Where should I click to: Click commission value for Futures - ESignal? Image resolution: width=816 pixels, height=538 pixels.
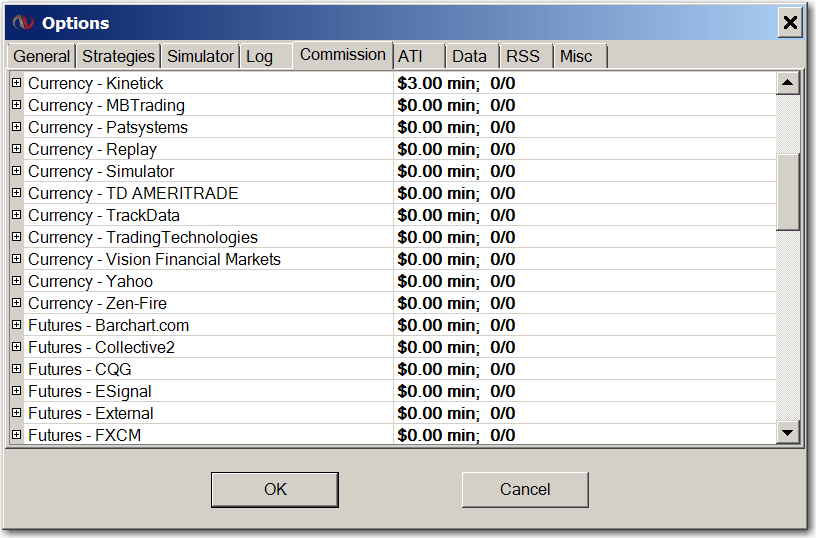click(456, 391)
